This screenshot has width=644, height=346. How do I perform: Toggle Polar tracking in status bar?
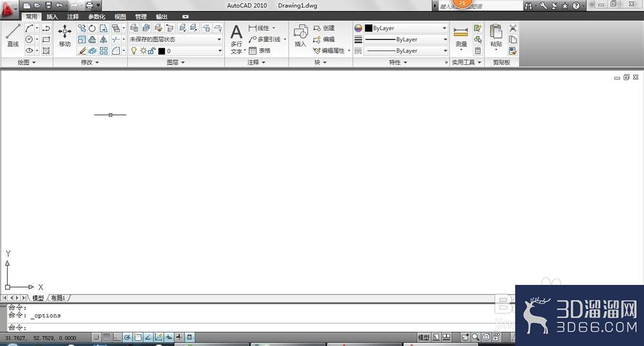click(128, 338)
